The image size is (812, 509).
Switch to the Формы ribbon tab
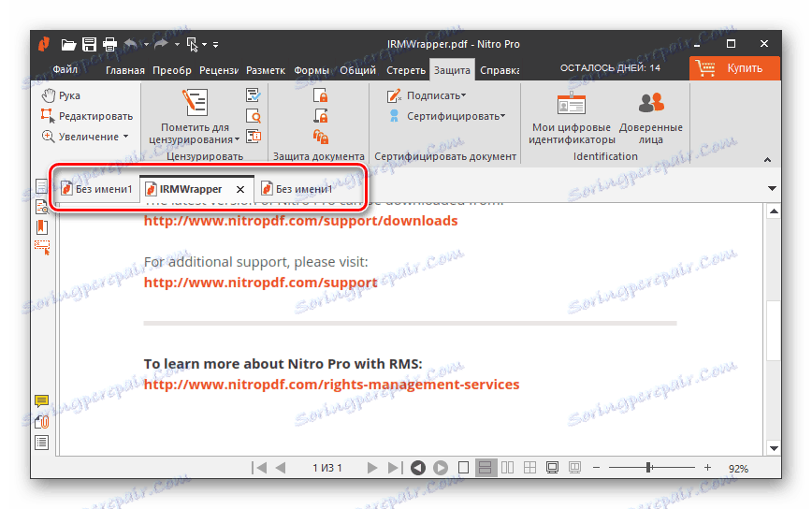click(x=312, y=70)
